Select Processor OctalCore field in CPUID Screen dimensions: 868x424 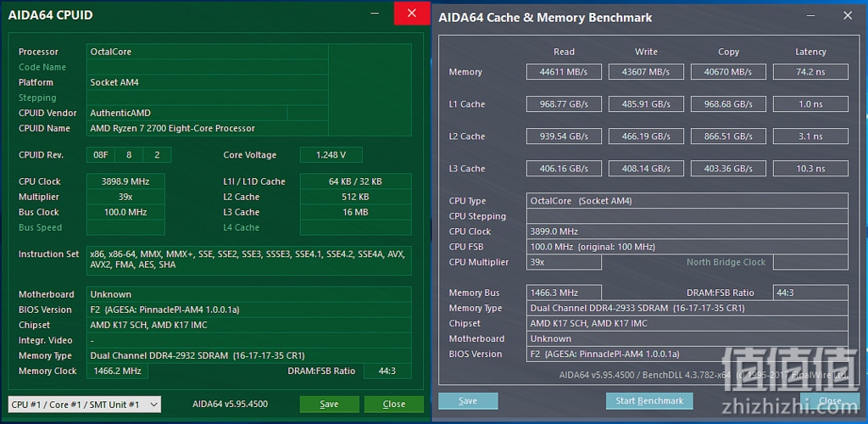point(208,52)
